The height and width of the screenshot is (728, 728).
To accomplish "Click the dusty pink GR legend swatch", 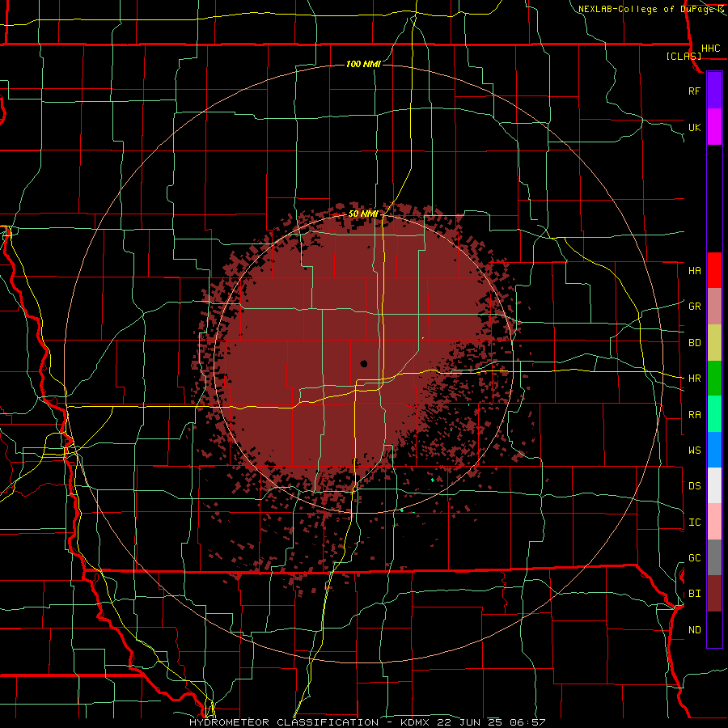I will (714, 306).
